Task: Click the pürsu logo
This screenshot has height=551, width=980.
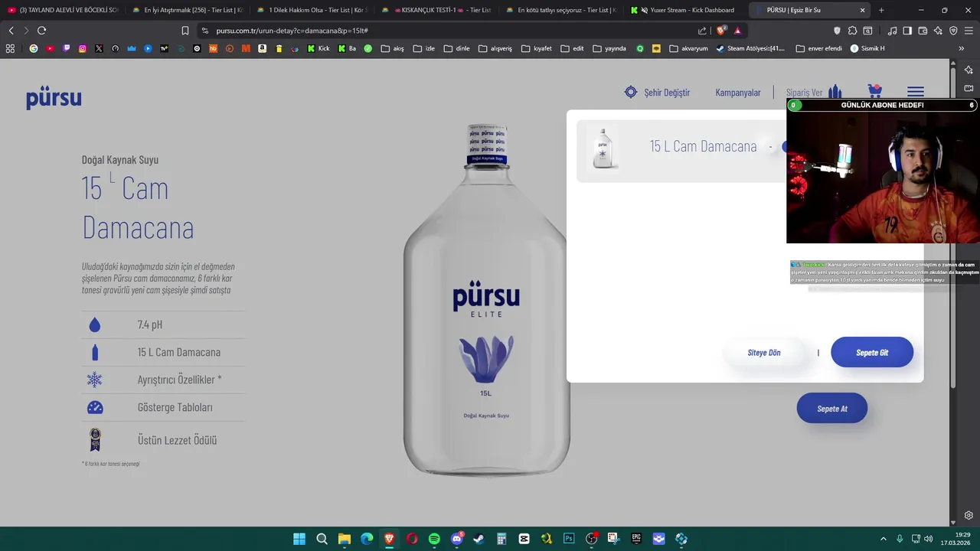Action: pyautogui.click(x=54, y=99)
